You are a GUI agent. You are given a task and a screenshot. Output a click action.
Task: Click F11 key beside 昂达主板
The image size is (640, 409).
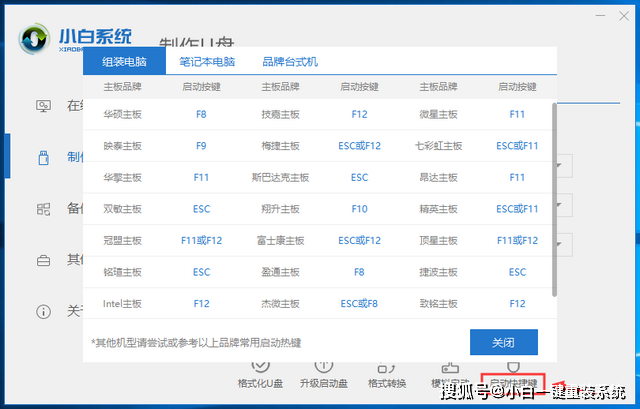point(517,178)
